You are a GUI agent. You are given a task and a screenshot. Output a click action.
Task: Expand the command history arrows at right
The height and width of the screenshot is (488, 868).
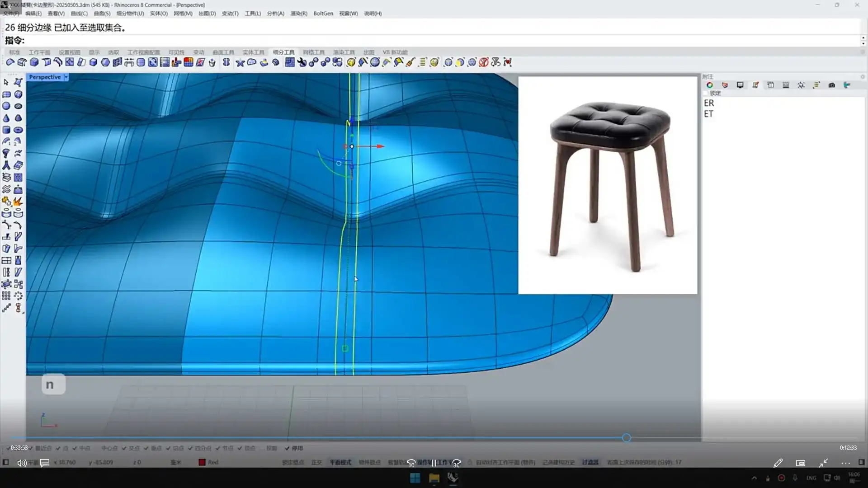pyautogui.click(x=863, y=41)
